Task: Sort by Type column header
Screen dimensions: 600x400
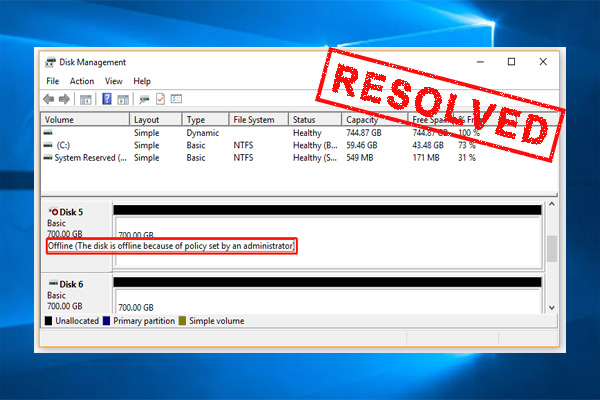Action: [x=205, y=119]
